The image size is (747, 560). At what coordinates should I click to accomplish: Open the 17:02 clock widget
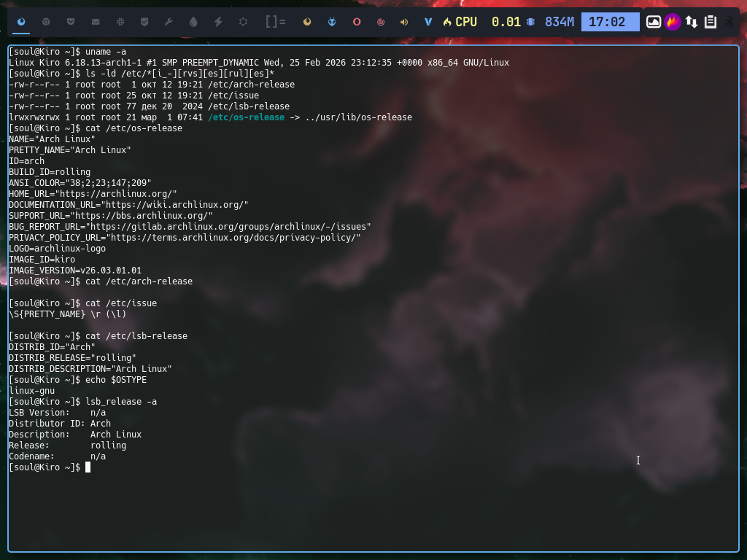(610, 22)
